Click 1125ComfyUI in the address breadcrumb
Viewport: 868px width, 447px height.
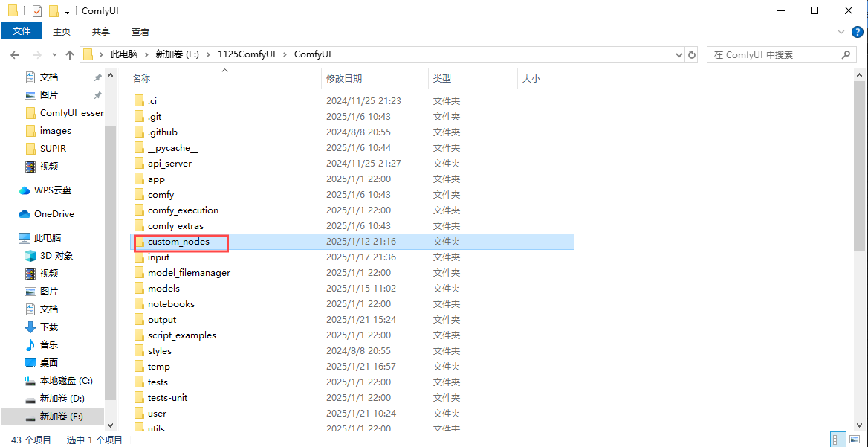coord(246,54)
